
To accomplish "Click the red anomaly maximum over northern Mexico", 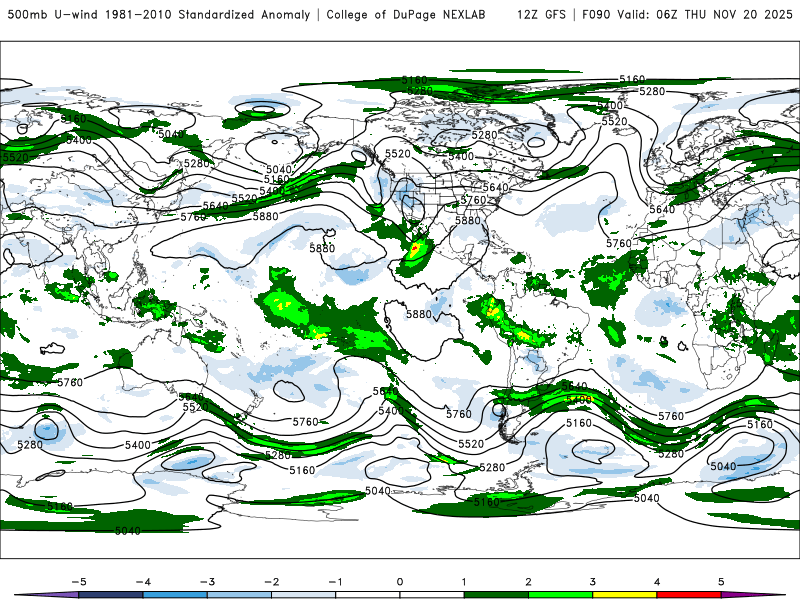I will pos(415,248).
